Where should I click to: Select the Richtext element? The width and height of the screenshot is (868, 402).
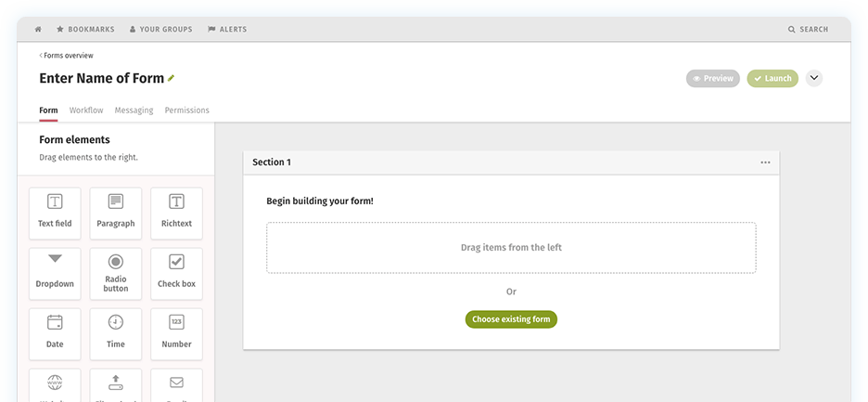[x=176, y=214]
